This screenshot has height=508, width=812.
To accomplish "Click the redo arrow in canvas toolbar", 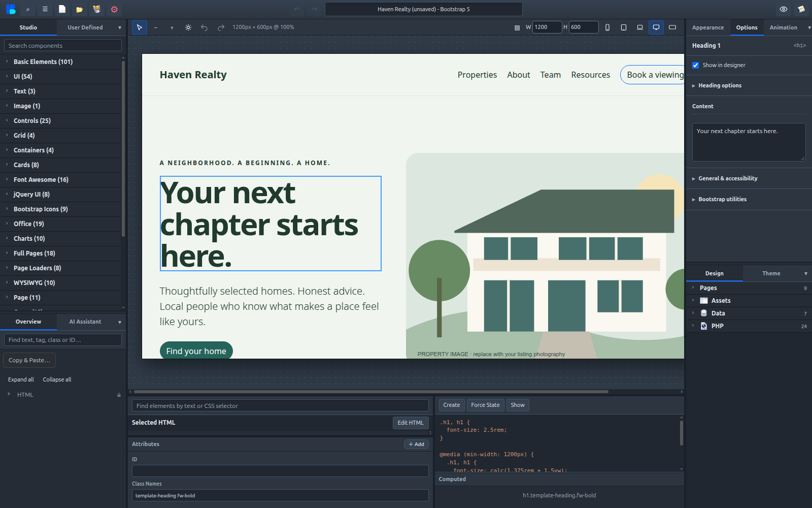I will coord(221,27).
